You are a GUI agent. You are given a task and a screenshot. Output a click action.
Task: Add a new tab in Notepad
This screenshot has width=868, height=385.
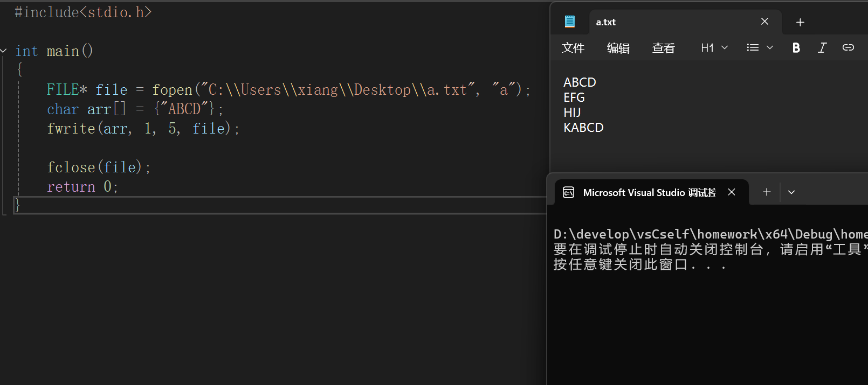pyautogui.click(x=800, y=22)
